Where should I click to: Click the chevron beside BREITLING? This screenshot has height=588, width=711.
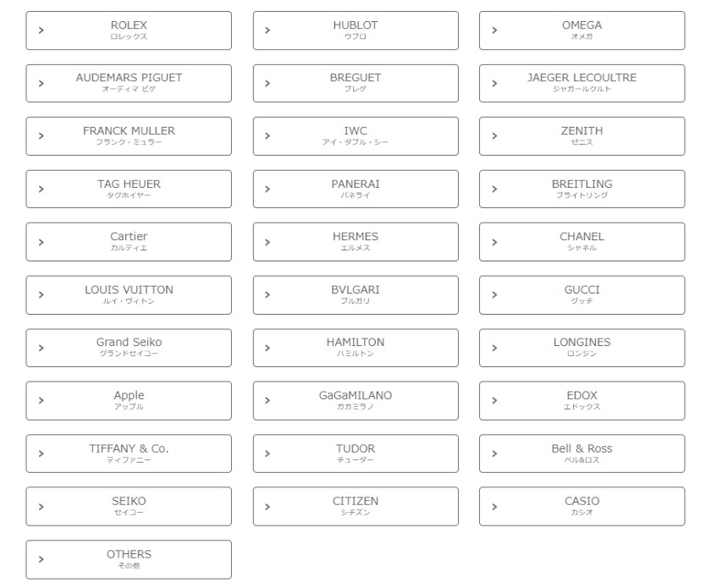pos(494,190)
